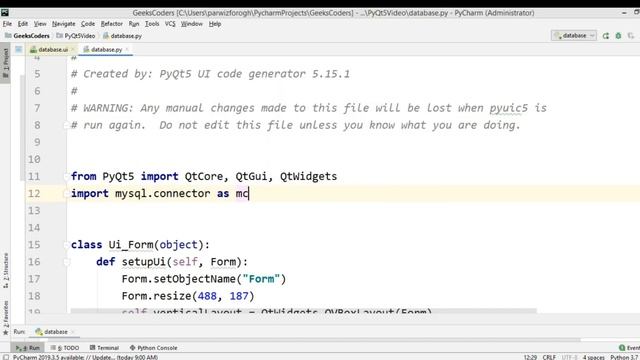Image resolution: width=640 pixels, height=360 pixels.
Task: Open the Terminal tool window button
Action: point(104,348)
